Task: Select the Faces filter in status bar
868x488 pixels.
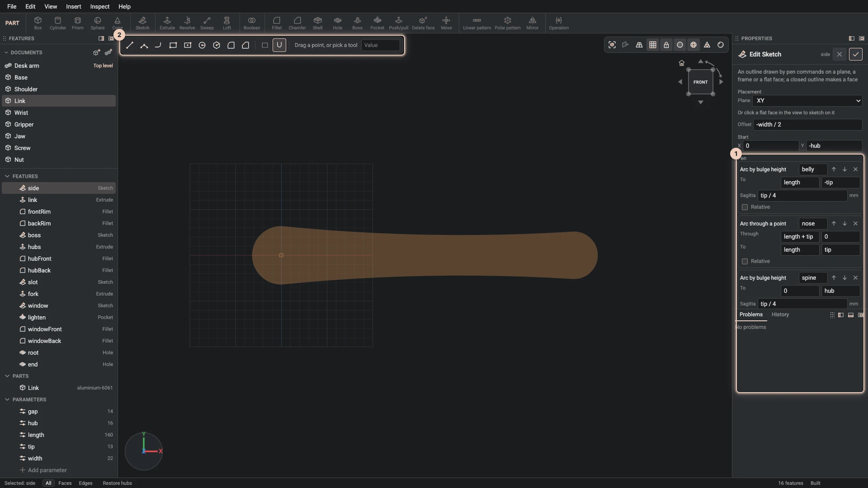Action: tap(65, 483)
